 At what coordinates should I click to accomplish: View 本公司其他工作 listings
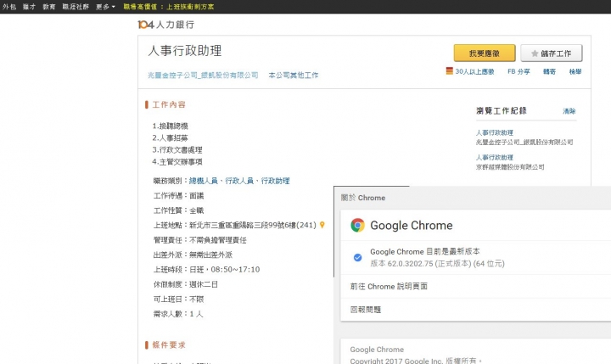click(294, 76)
